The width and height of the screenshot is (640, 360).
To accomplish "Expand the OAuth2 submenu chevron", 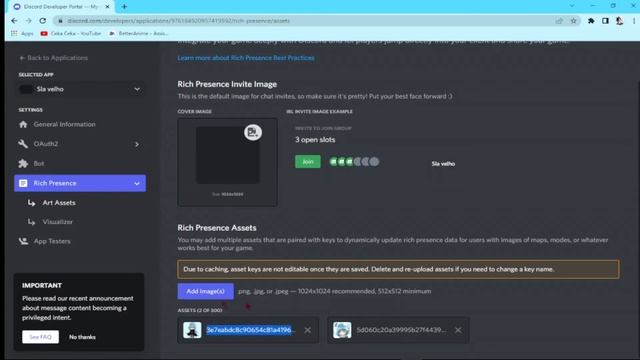I will click(x=137, y=144).
